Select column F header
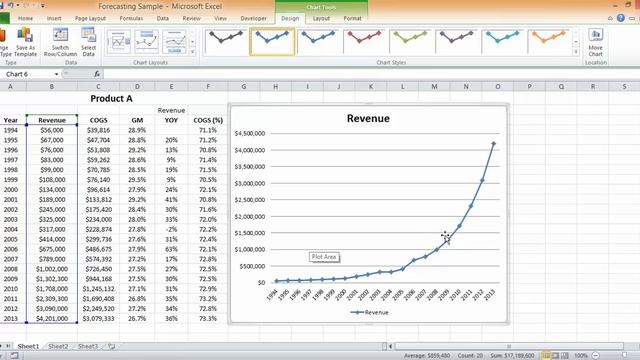The width and height of the screenshot is (640, 360). tap(208, 87)
